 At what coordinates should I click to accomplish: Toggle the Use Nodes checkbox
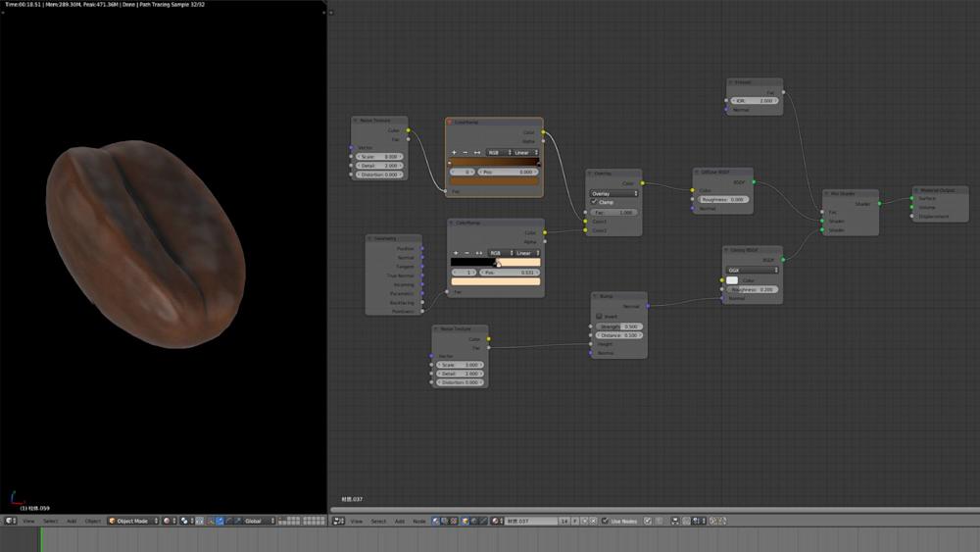pyautogui.click(x=606, y=521)
